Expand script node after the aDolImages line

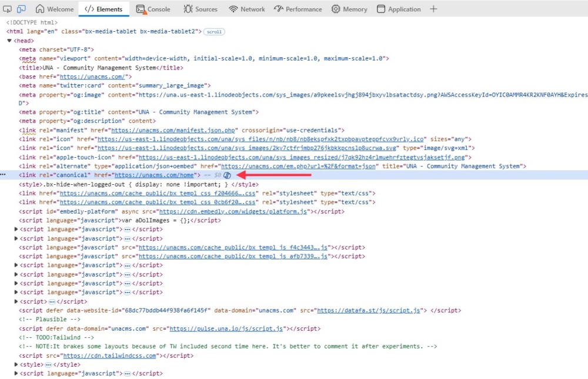pyautogui.click(x=16, y=230)
